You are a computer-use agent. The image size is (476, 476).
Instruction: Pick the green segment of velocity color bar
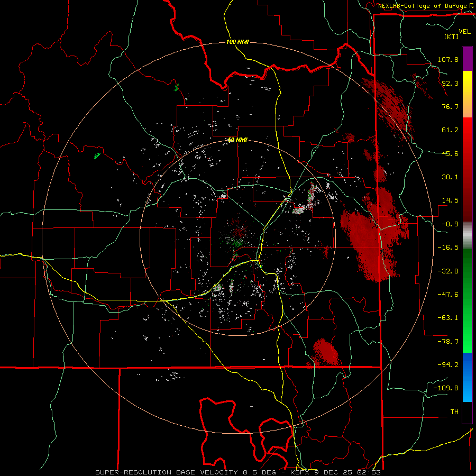tap(467, 300)
